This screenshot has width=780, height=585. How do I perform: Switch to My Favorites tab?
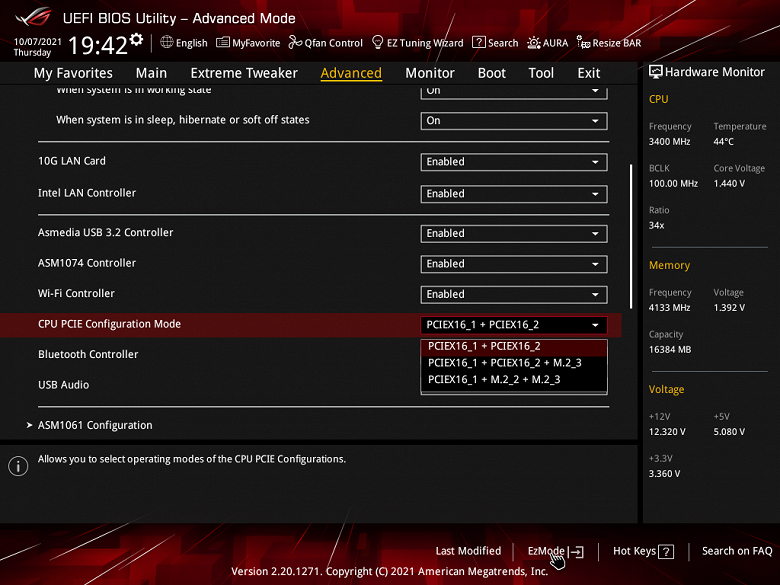(x=73, y=73)
